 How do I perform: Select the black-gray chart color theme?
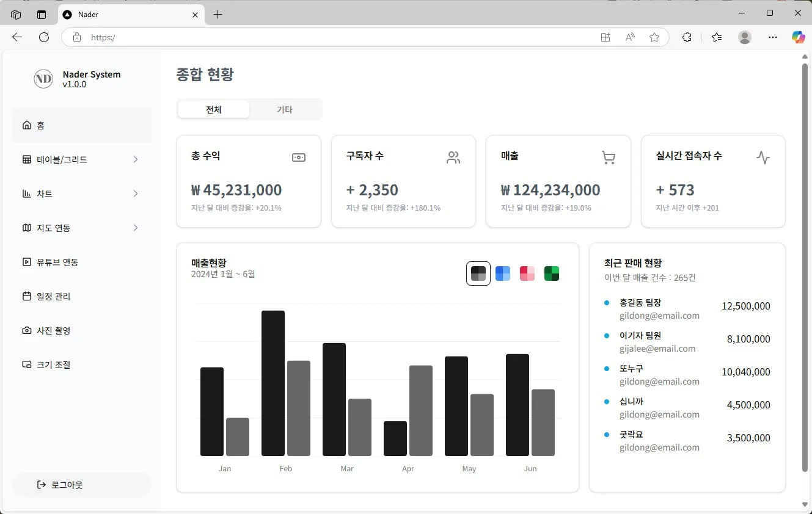[x=478, y=273]
